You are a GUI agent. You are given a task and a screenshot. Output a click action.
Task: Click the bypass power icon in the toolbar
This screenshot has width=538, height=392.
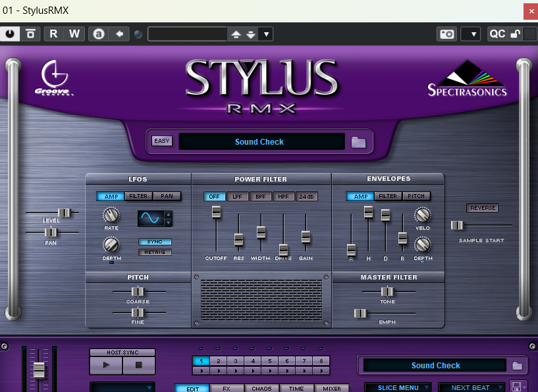[9, 34]
